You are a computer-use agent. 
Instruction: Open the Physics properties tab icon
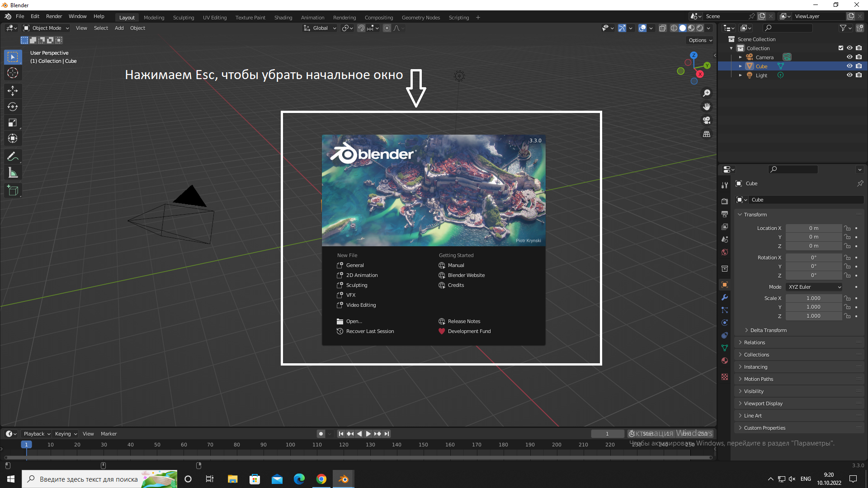click(725, 323)
